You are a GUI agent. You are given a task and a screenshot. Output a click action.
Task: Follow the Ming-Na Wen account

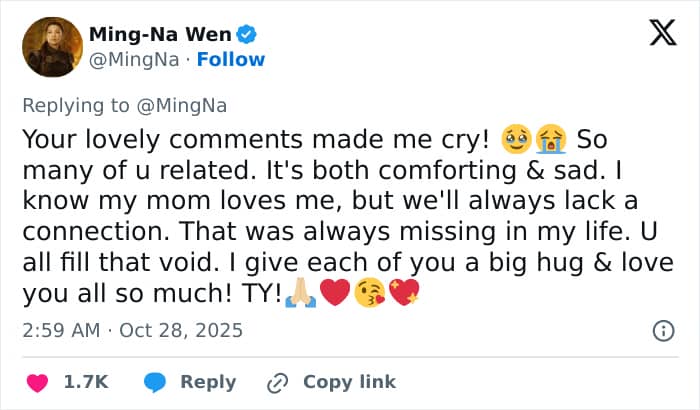coord(230,59)
